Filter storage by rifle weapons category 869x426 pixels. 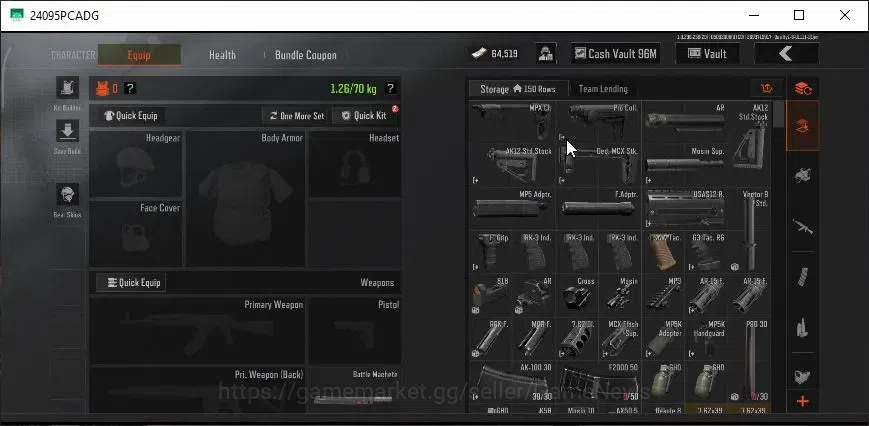click(x=802, y=226)
